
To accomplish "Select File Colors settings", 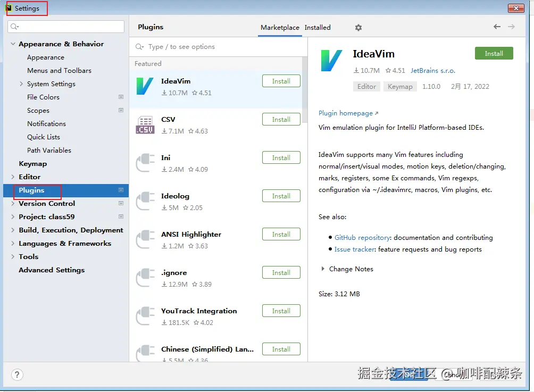I will click(43, 97).
